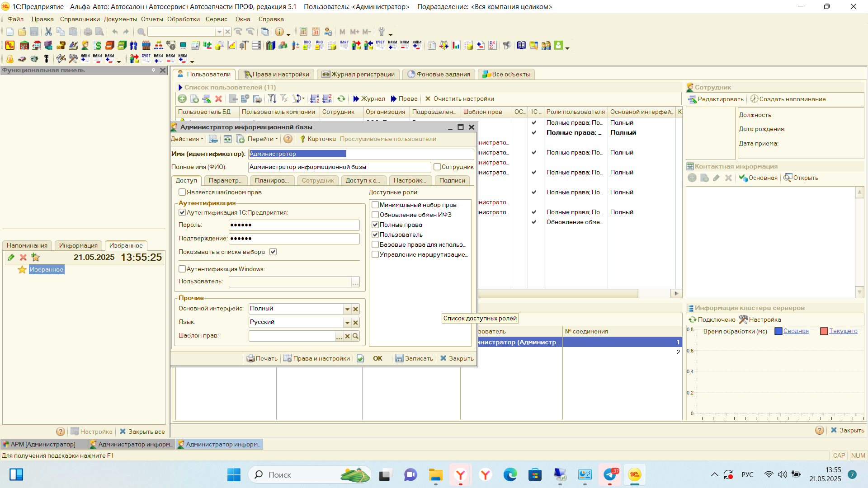
Task: Click the green dollar sign icon
Action: 98,45
